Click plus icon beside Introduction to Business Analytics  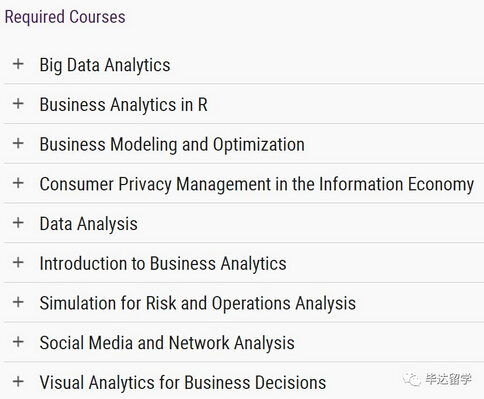[18, 262]
